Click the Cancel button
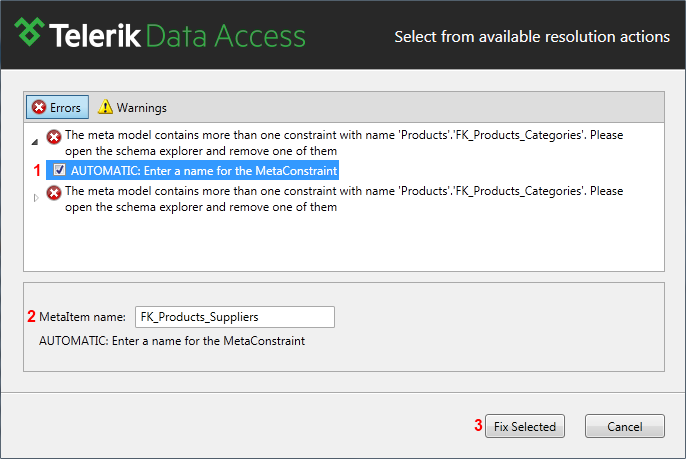Viewport: 686px width, 459px height. pyautogui.click(x=625, y=426)
